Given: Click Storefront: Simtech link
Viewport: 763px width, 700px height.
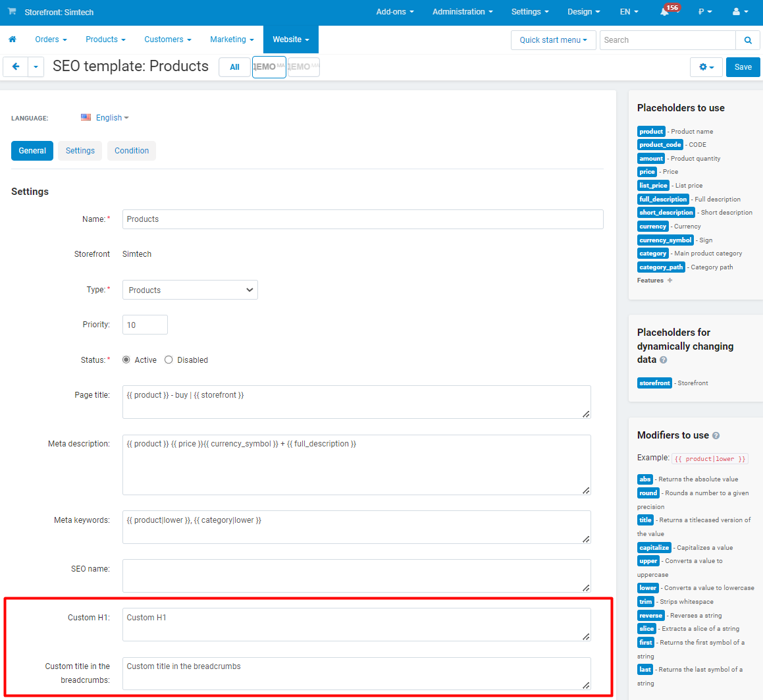Looking at the screenshot, I should click(x=59, y=12).
